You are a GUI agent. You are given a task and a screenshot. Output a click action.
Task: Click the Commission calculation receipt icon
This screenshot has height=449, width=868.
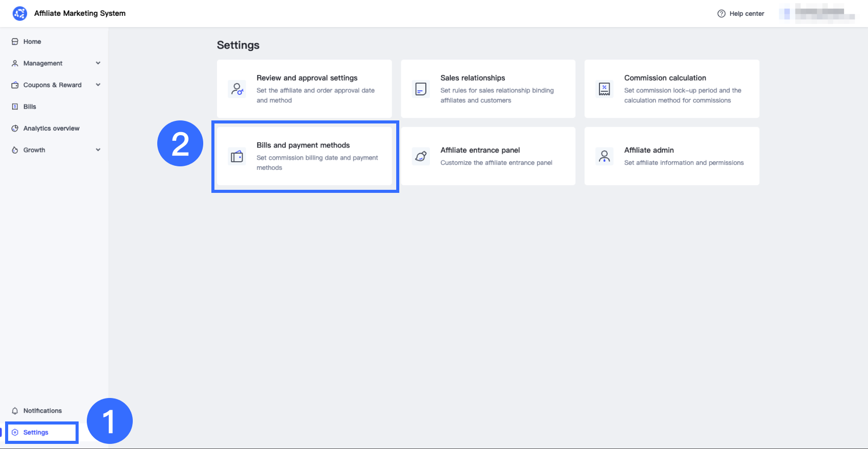click(605, 89)
